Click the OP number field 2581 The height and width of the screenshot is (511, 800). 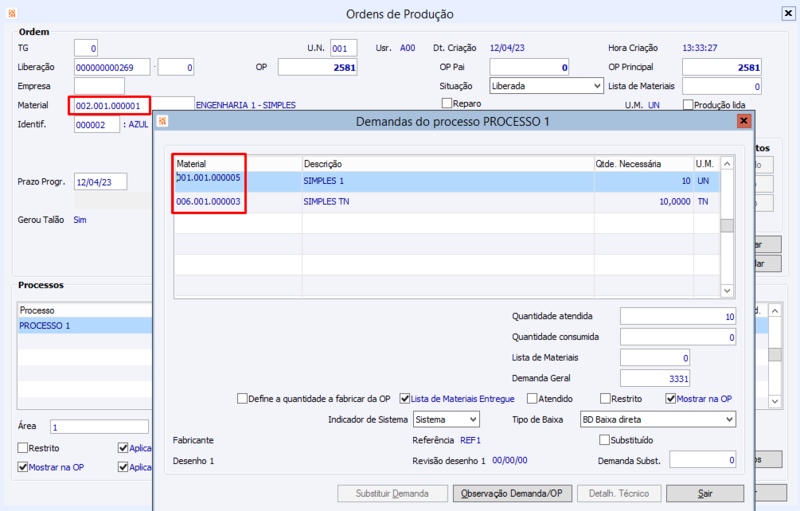pyautogui.click(x=317, y=67)
